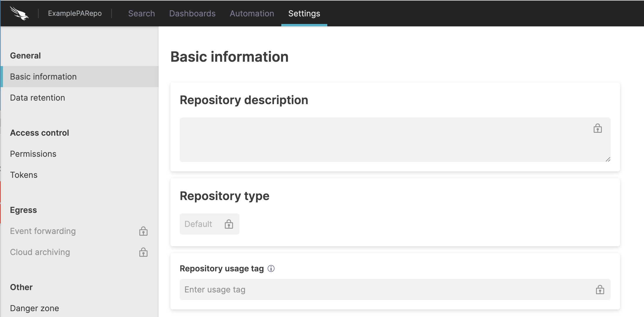Image resolution: width=644 pixels, height=317 pixels.
Task: Click the falcon logo in the top bar
Action: point(19,13)
